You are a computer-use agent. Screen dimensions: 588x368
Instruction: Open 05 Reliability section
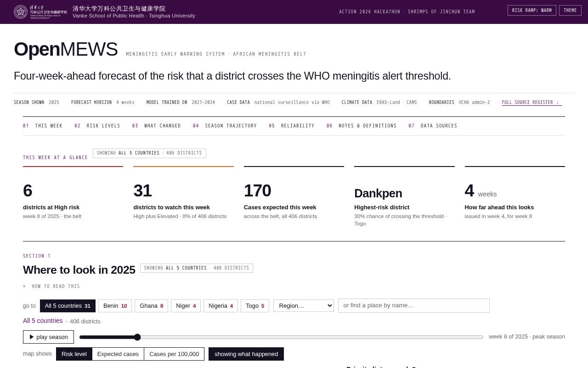tap(292, 126)
